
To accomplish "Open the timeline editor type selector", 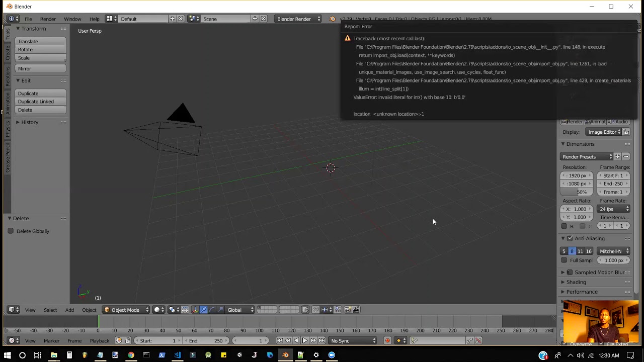I will tap(14, 341).
